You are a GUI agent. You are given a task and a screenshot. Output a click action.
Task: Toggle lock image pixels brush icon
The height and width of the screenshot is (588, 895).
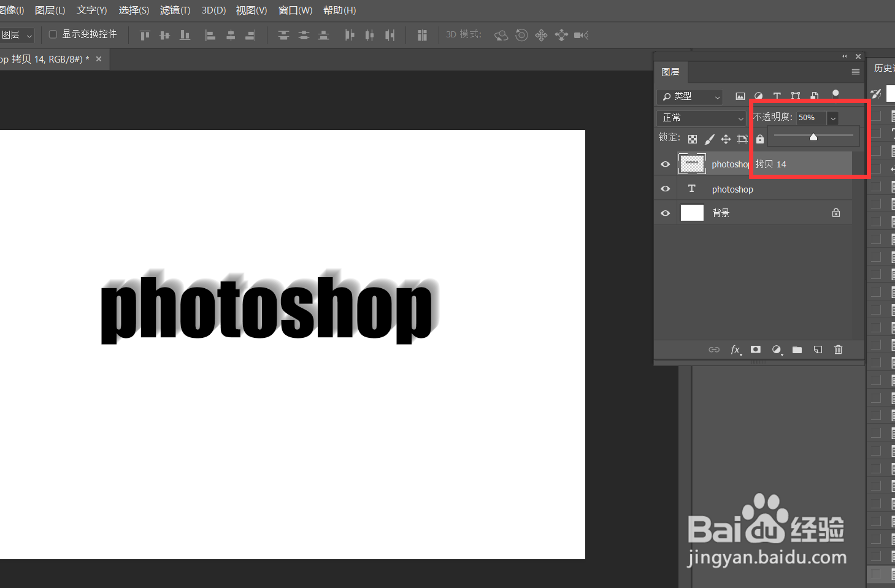(x=709, y=139)
